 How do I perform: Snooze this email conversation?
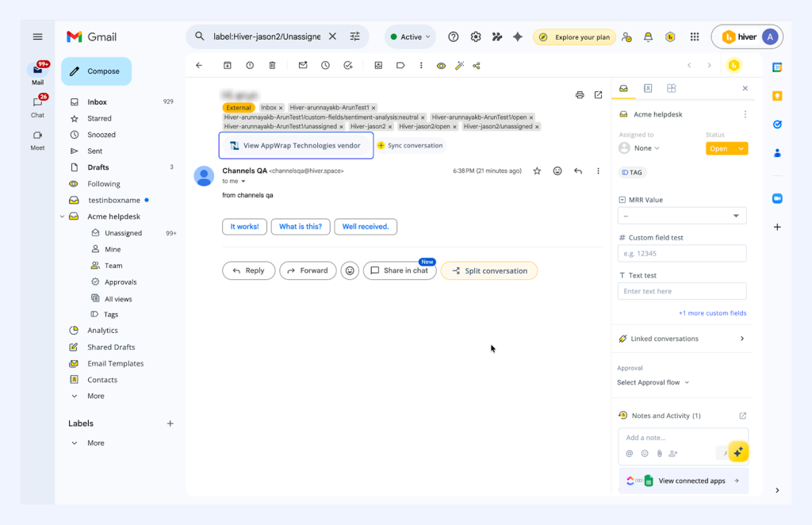[324, 65]
